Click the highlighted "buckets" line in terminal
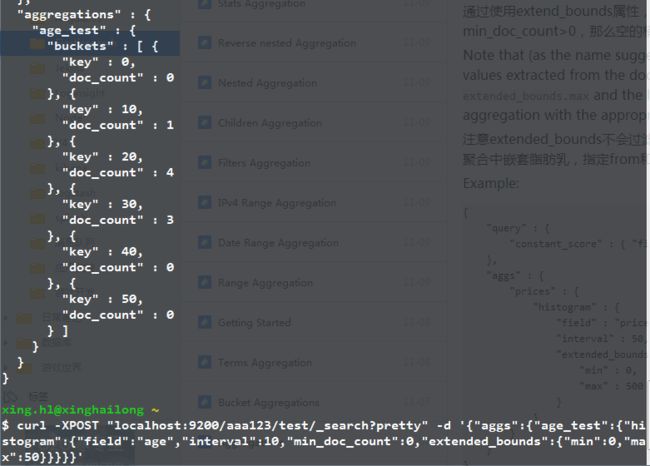 coord(103,46)
